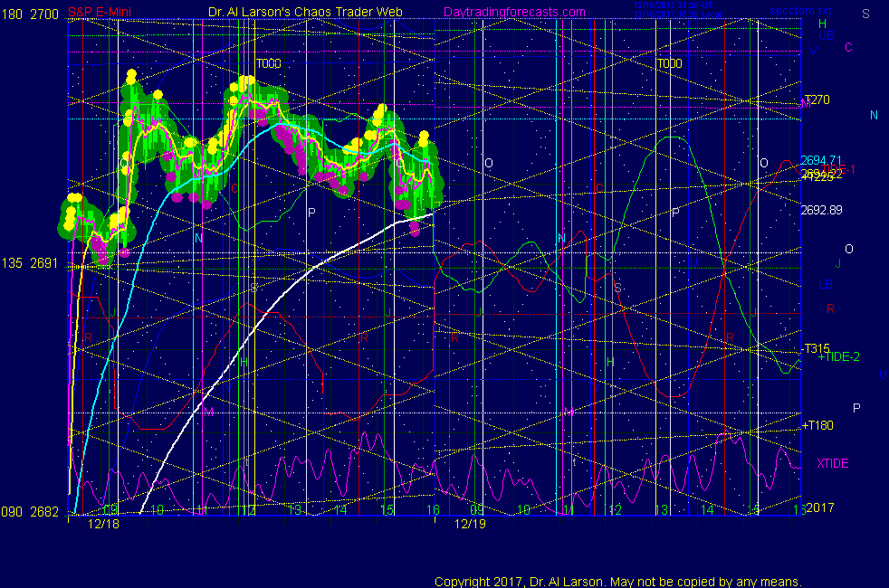This screenshot has height=588, width=889.
Task: Click the magenta 'M' marker on 12/18 chart
Action: 208,412
